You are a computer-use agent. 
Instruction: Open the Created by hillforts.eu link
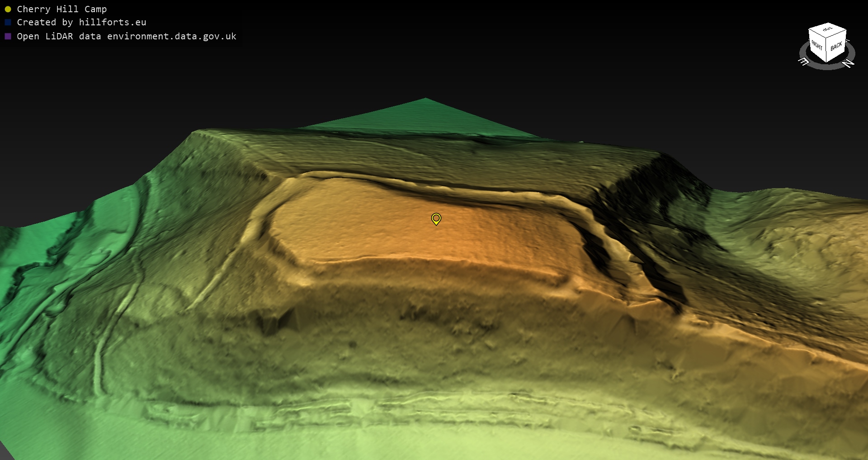(x=81, y=23)
